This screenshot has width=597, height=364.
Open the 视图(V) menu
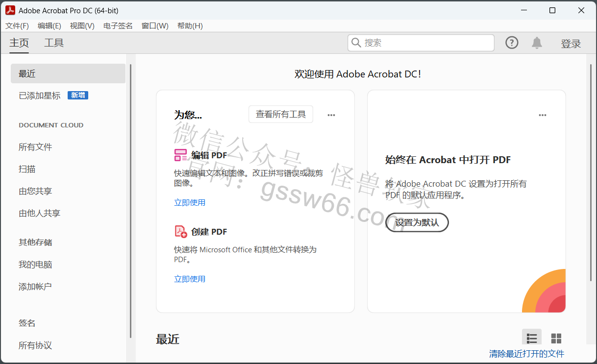point(82,26)
